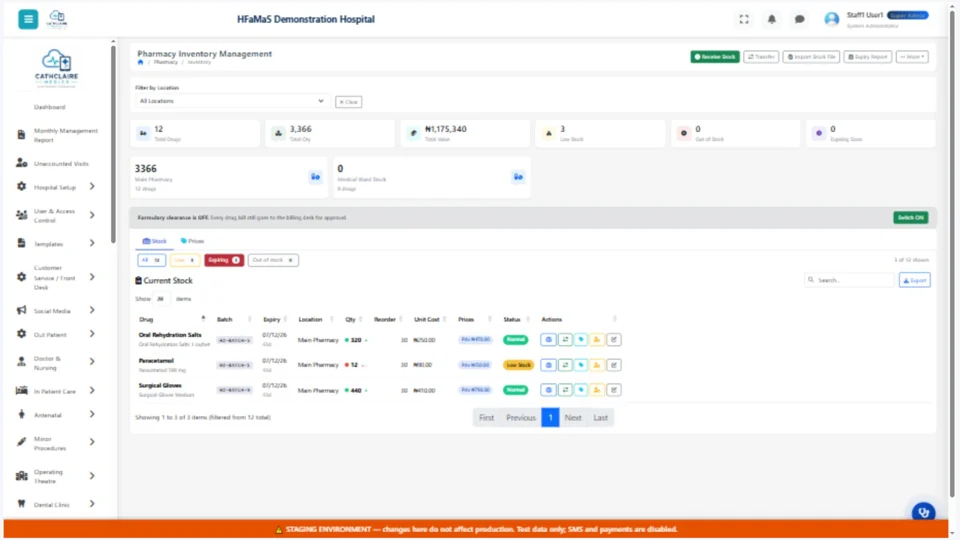Click the blue view icon in the Paracetamol row
The height and width of the screenshot is (540, 960).
548,365
